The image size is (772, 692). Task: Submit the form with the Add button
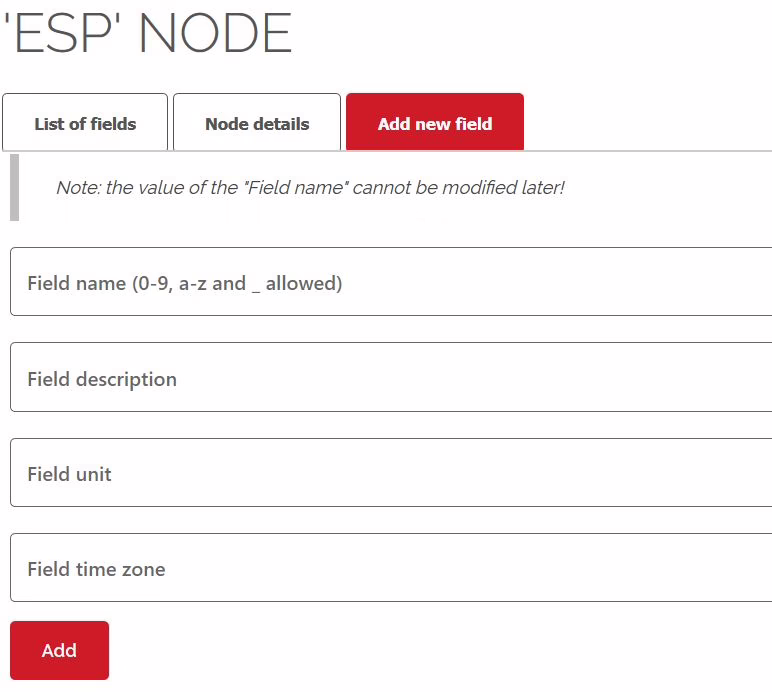[x=60, y=650]
